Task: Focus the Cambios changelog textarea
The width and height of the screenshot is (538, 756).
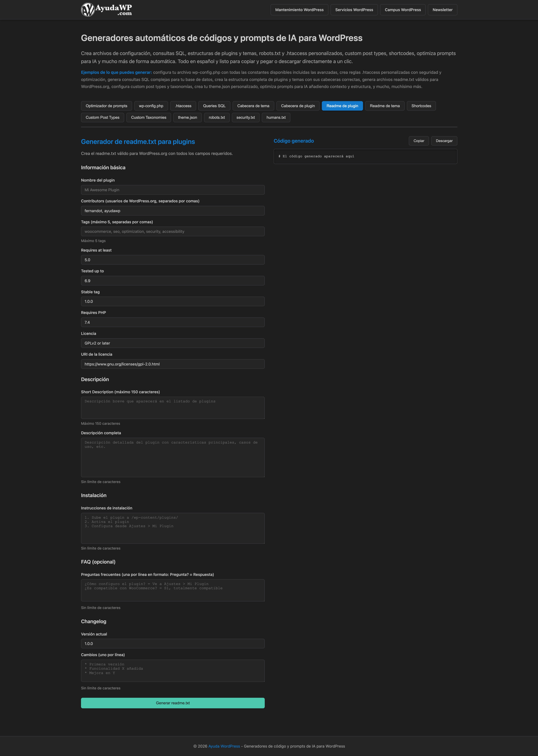Action: tap(173, 671)
